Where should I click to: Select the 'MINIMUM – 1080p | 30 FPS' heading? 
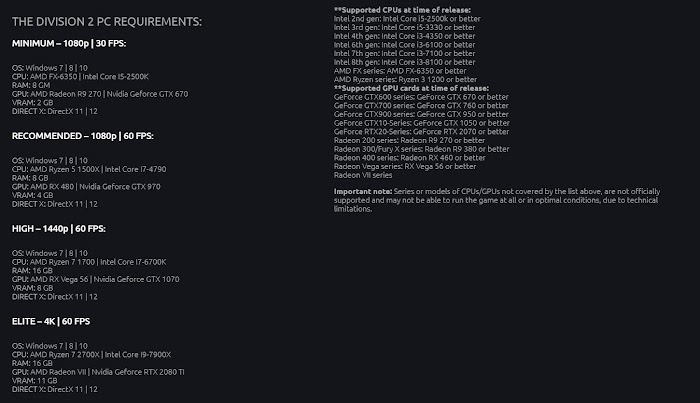69,44
